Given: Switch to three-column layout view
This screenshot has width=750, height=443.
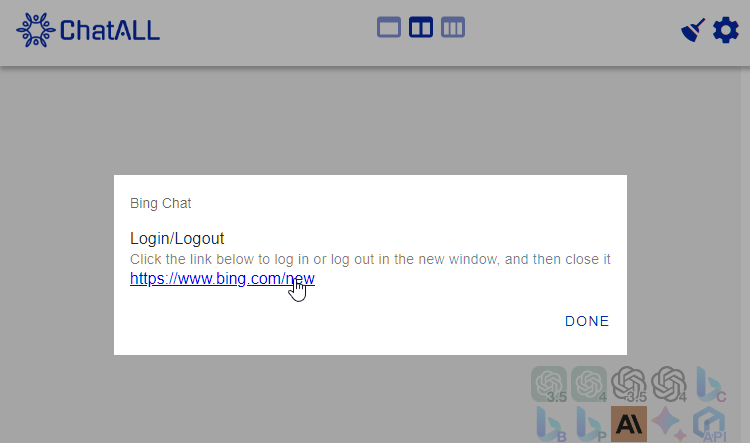Looking at the screenshot, I should coord(453,27).
